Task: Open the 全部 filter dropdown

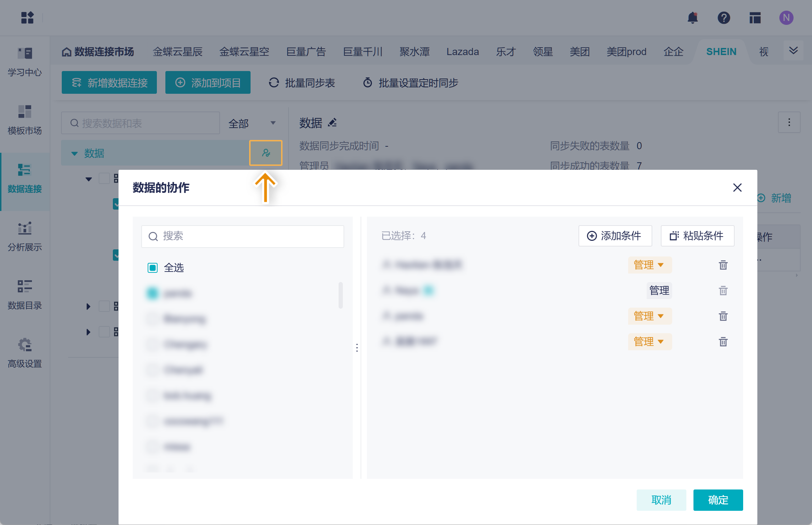Action: coord(252,123)
